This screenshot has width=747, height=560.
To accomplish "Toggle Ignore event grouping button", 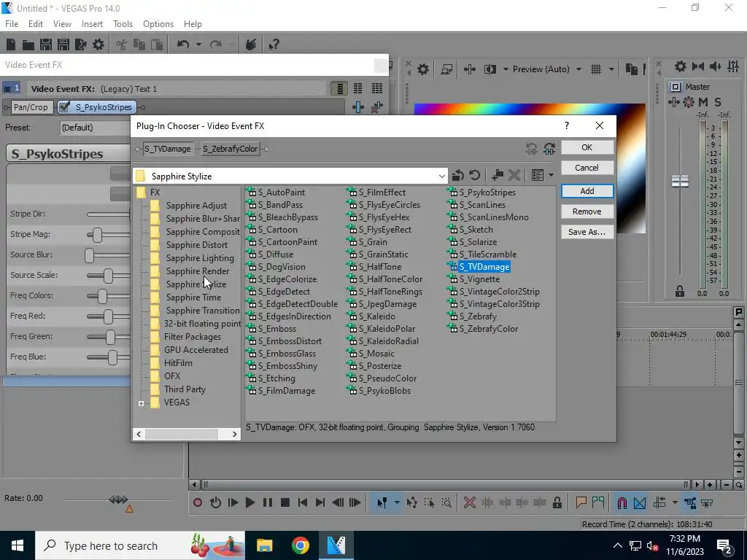I will [x=708, y=502].
